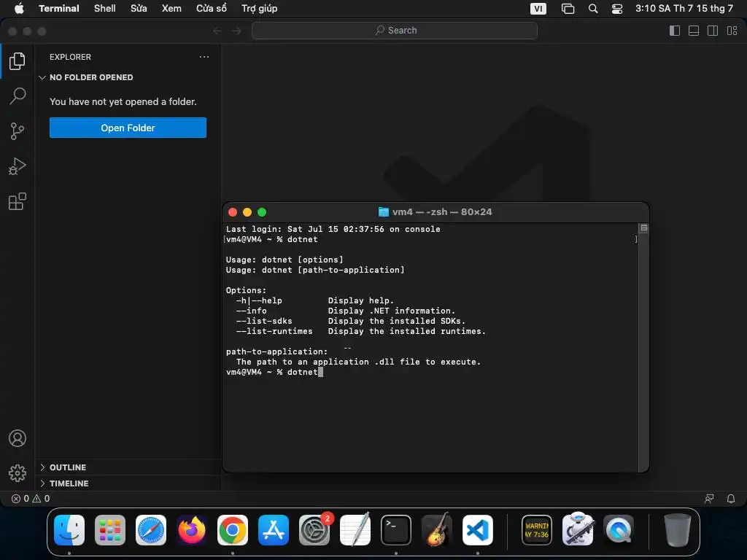Viewport: 747px width, 560px height.
Task: Open the Terminal app menu
Action: click(x=58, y=8)
